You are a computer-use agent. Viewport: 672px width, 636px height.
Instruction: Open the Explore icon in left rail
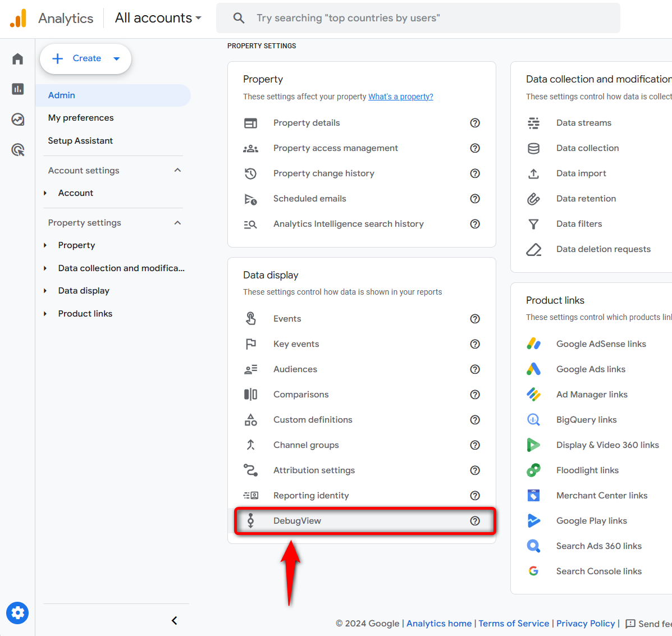pos(17,120)
